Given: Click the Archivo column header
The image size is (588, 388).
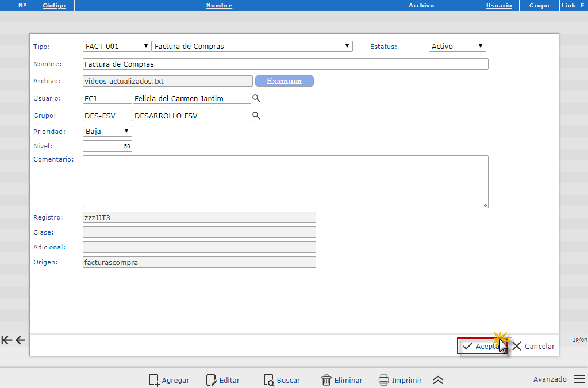Looking at the screenshot, I should pyautogui.click(x=421, y=5).
